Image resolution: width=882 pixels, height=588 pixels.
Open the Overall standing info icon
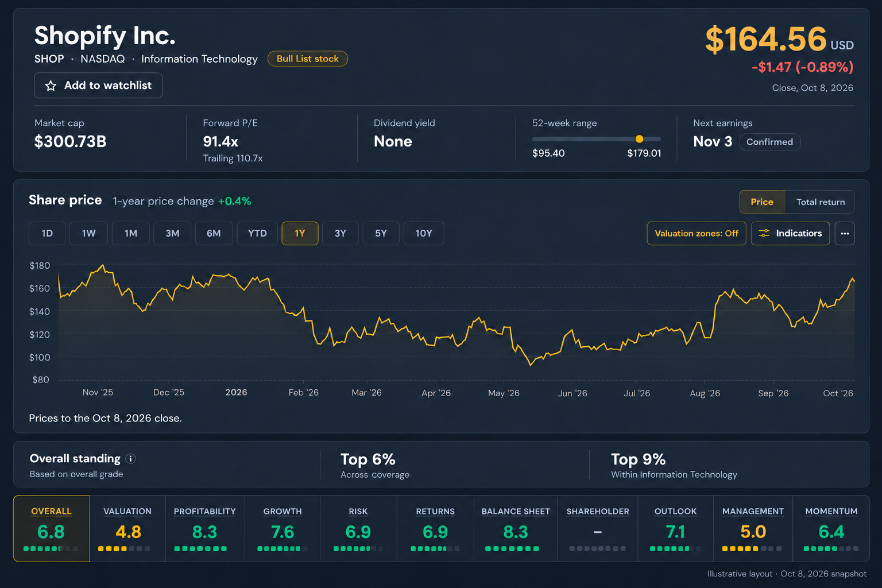point(131,458)
